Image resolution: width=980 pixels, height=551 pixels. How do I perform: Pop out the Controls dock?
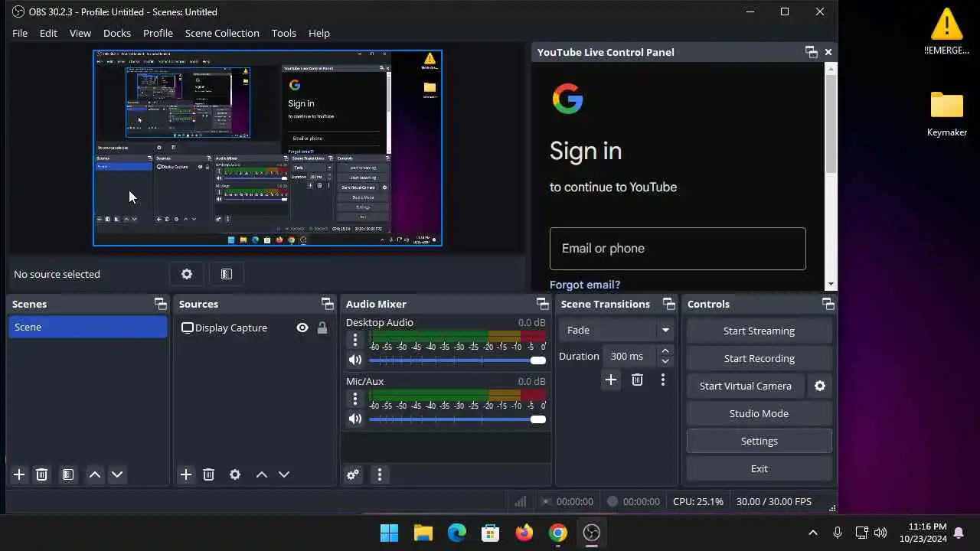tap(828, 304)
